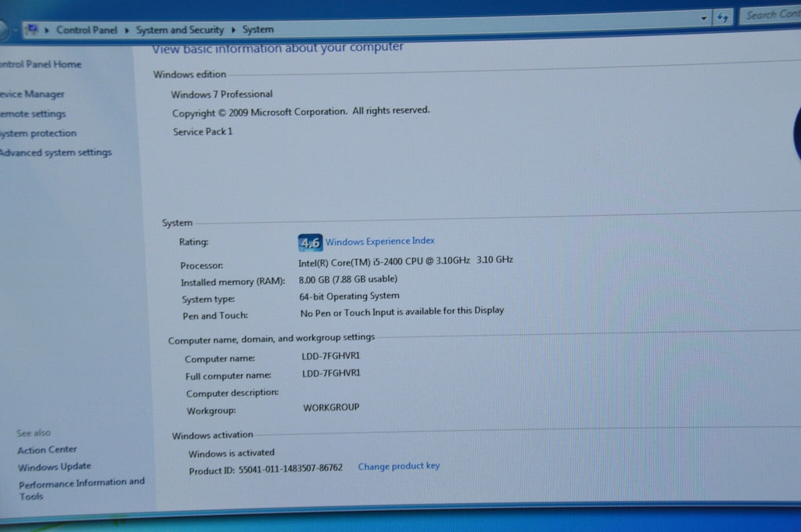Image resolution: width=801 pixels, height=532 pixels.
Task: Click the 4.6 rating badge icon
Action: (x=310, y=243)
